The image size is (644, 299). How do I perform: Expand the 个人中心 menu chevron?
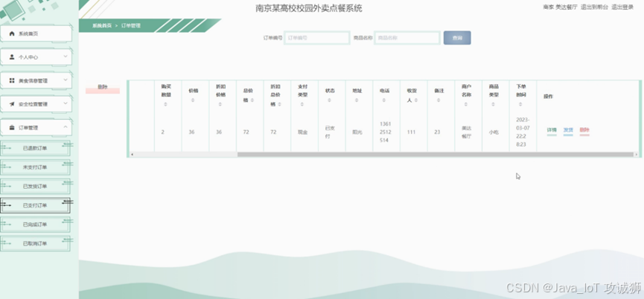point(66,57)
